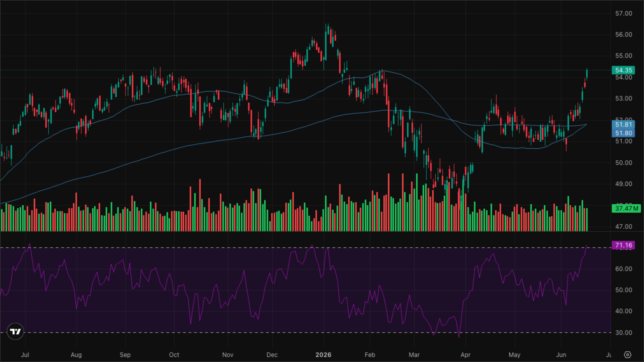Click the Sep date axis label
Viewport: 644px width, 362px height.
point(125,355)
